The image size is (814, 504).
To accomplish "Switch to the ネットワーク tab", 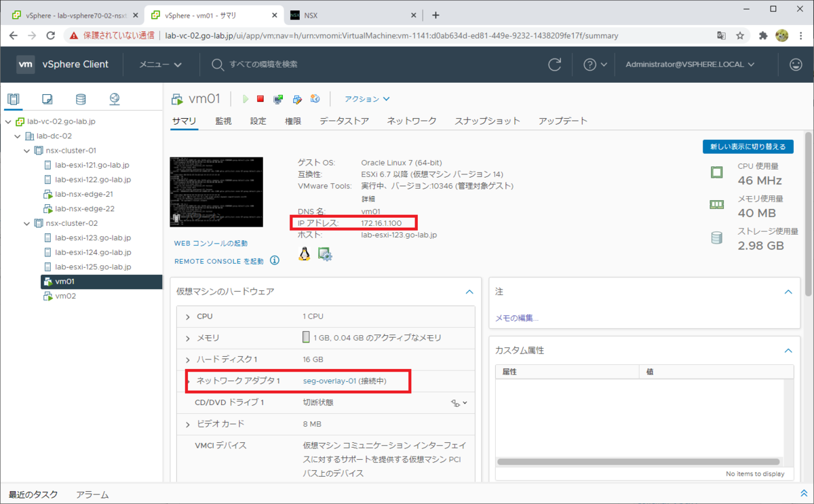I will point(412,121).
